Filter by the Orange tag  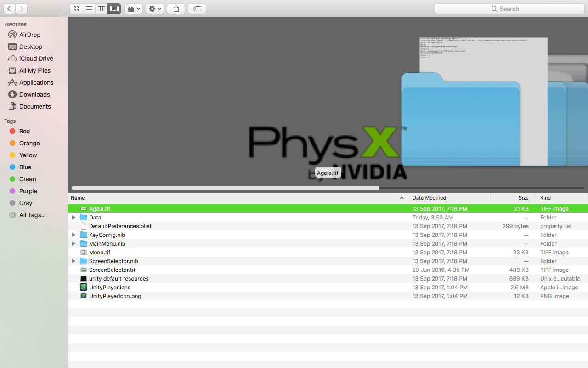click(29, 143)
